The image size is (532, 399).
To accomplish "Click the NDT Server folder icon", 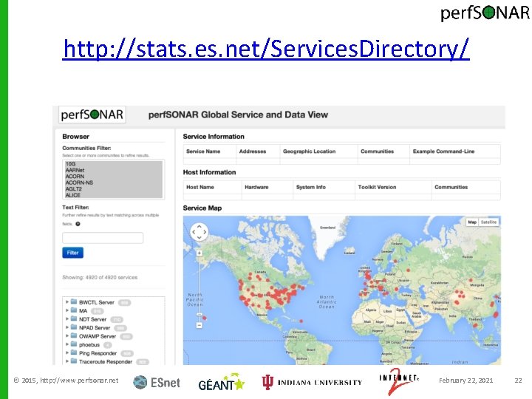I will coord(74,318).
